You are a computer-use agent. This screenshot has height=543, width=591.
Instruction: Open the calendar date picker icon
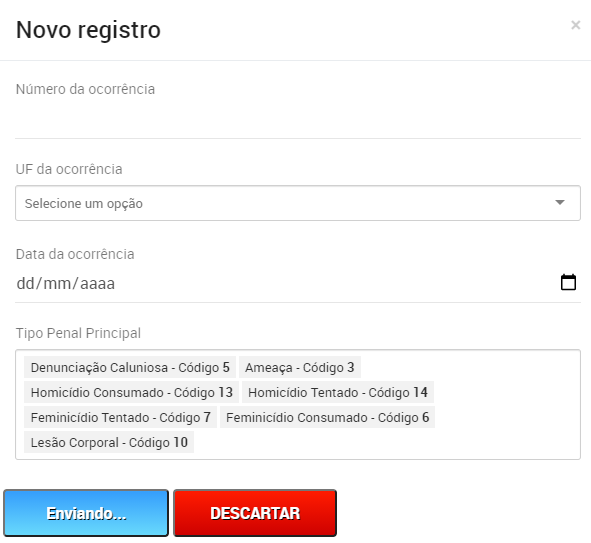click(568, 282)
